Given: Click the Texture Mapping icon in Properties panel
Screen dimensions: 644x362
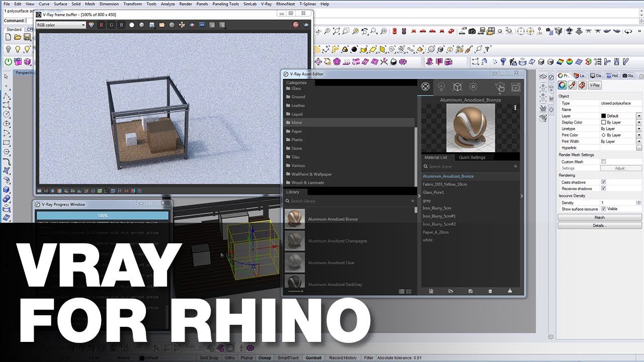Looking at the screenshot, I should pos(582,85).
